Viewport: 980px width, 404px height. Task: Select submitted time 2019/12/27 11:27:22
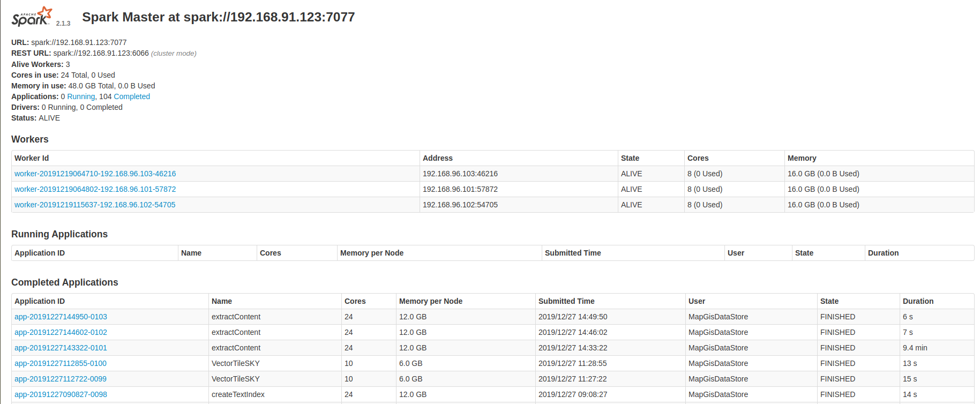pos(573,379)
